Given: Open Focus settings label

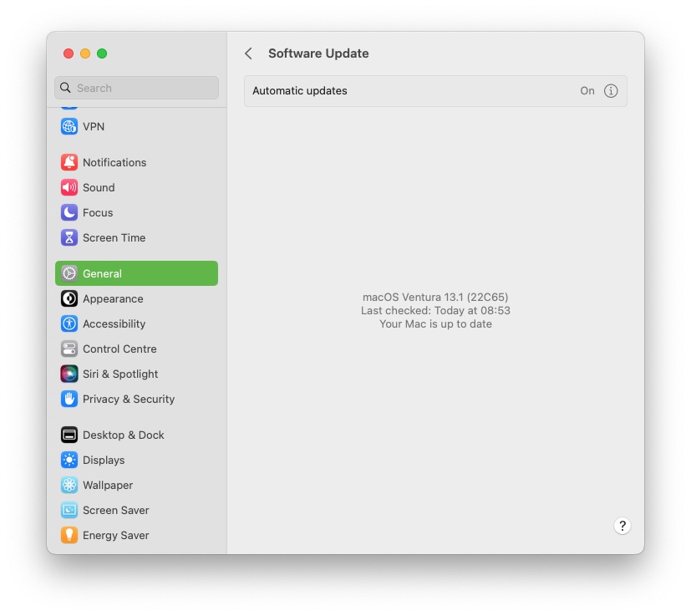Looking at the screenshot, I should point(98,212).
